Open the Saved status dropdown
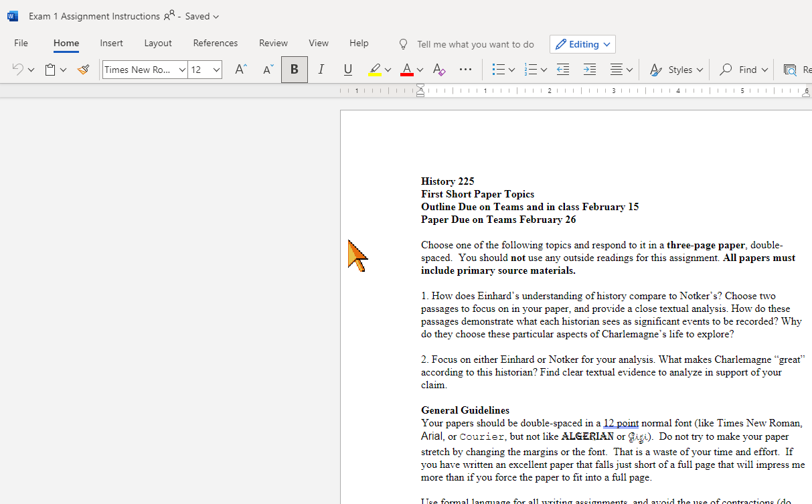This screenshot has width=812, height=504. 201,16
